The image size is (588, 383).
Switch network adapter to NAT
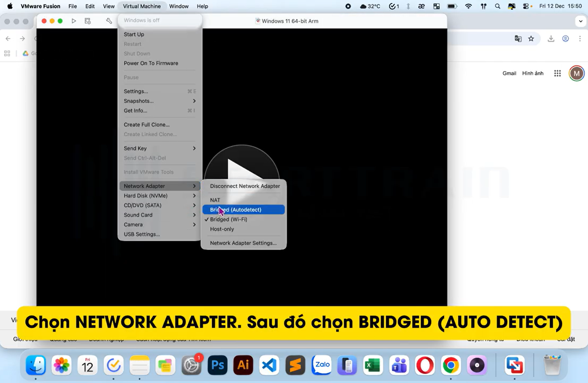coord(215,200)
